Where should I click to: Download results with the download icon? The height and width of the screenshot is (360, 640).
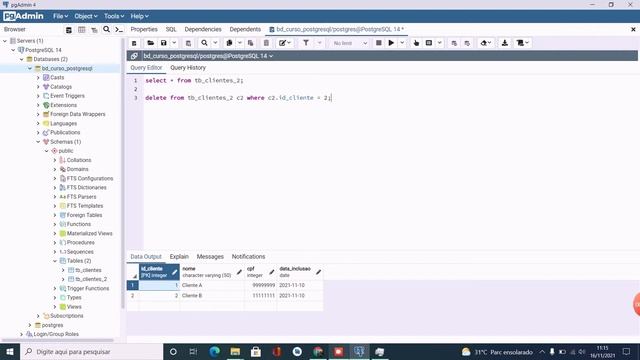tap(505, 43)
